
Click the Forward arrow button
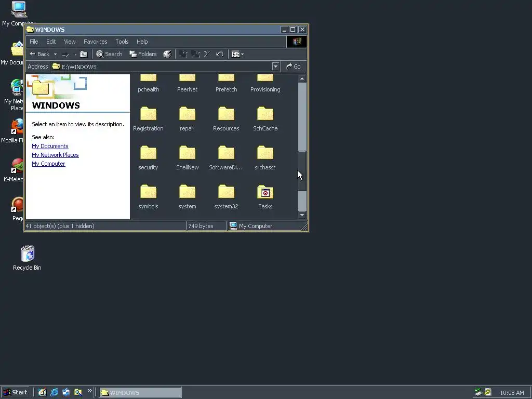point(65,54)
